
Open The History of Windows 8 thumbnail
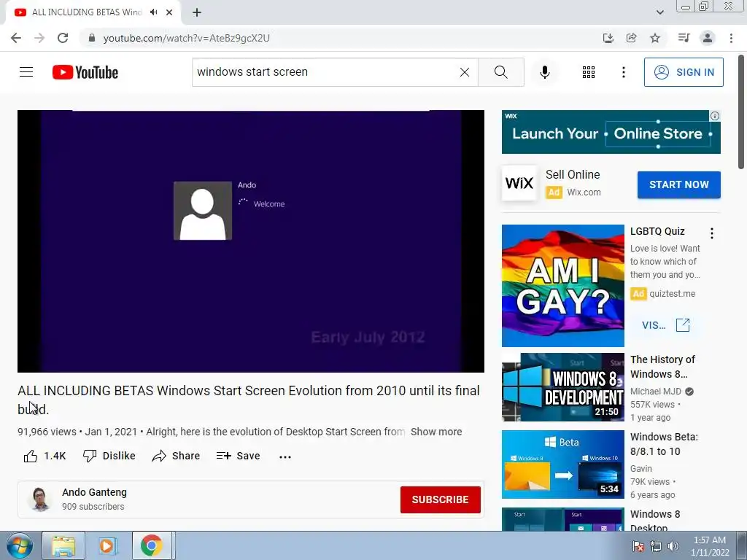[x=562, y=387]
